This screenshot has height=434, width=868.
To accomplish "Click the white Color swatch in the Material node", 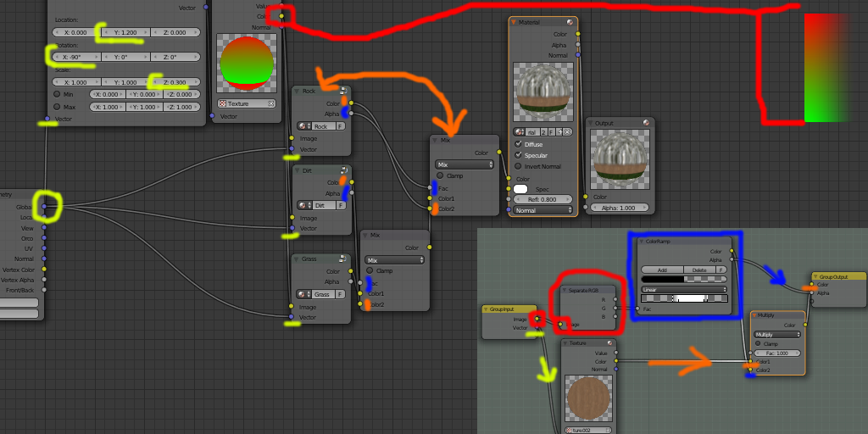I will [520, 189].
